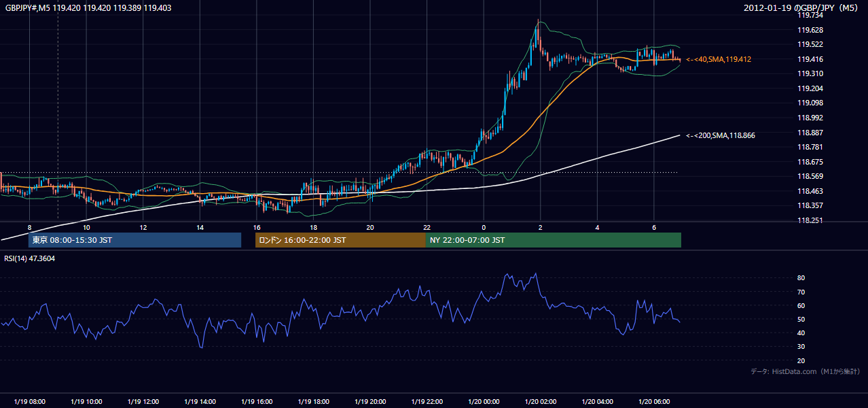Click the 2012-01-19 GBP/JPY (M5) chart title

click(801, 8)
